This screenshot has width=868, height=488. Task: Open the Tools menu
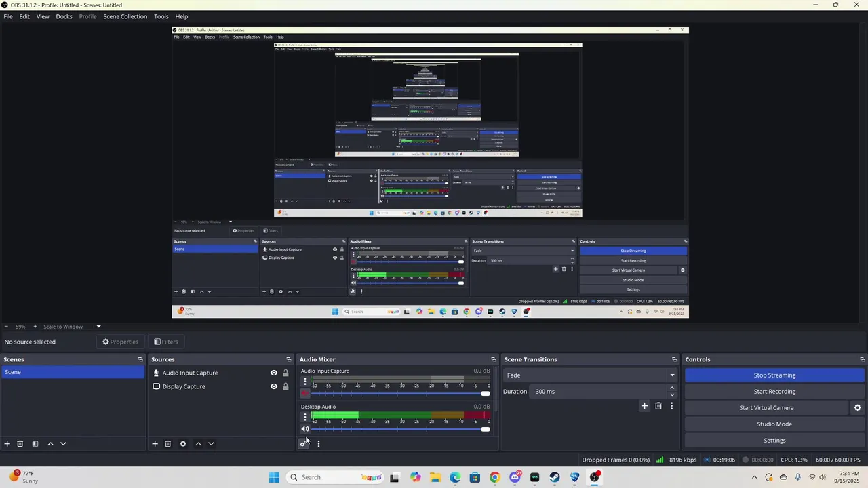[161, 16]
